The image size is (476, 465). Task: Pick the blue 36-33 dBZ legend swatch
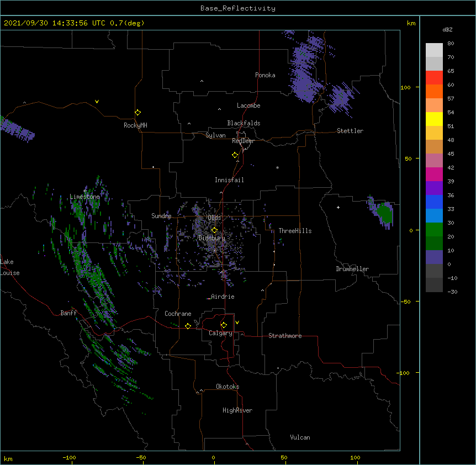click(434, 202)
